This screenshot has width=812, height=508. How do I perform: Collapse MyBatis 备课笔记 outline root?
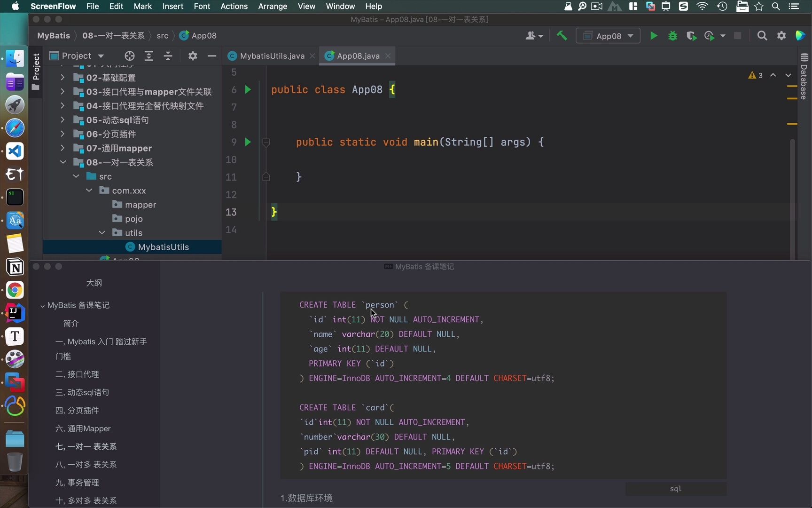[42, 306]
